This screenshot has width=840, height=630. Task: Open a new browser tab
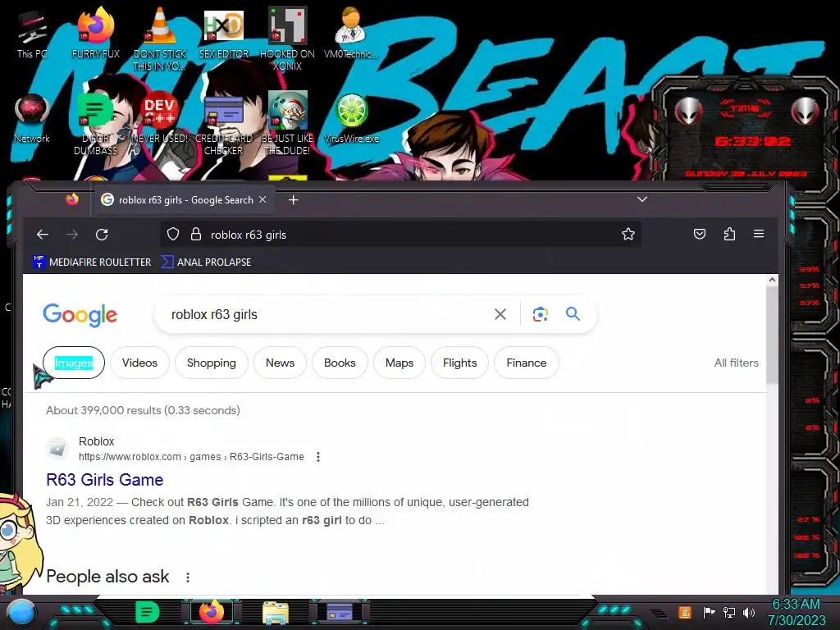coord(293,200)
